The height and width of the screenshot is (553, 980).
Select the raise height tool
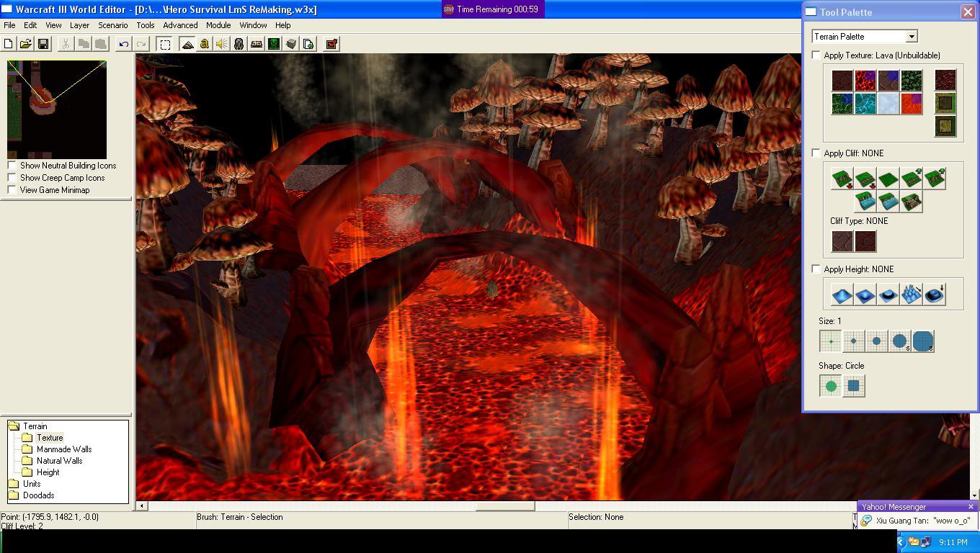point(842,295)
